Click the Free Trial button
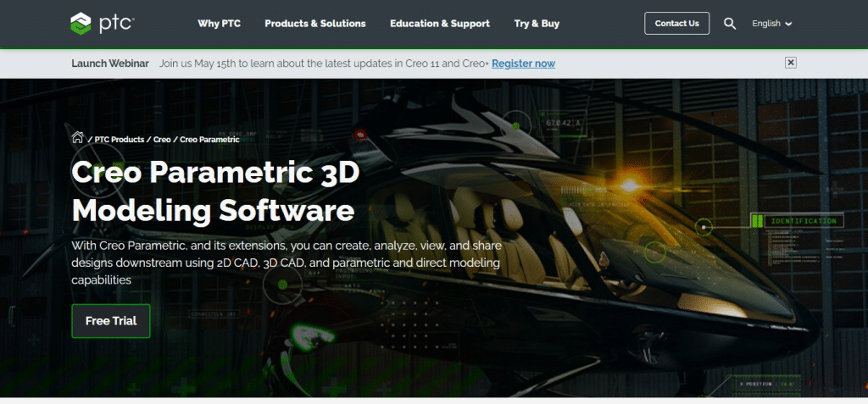Image resolution: width=868 pixels, height=404 pixels. point(111,321)
